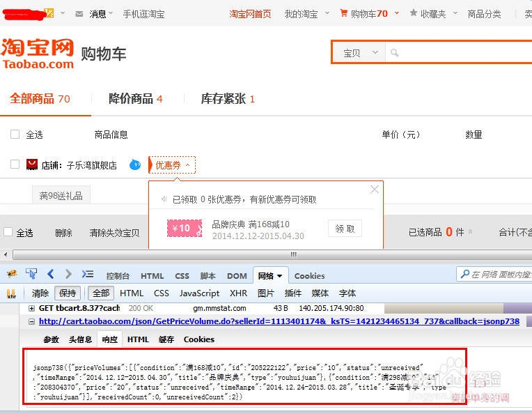Expand the 购物车 dropdown arrow

397,13
